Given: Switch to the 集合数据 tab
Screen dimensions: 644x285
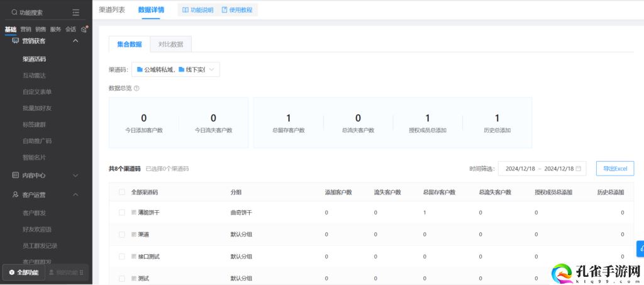Looking at the screenshot, I should point(130,44).
